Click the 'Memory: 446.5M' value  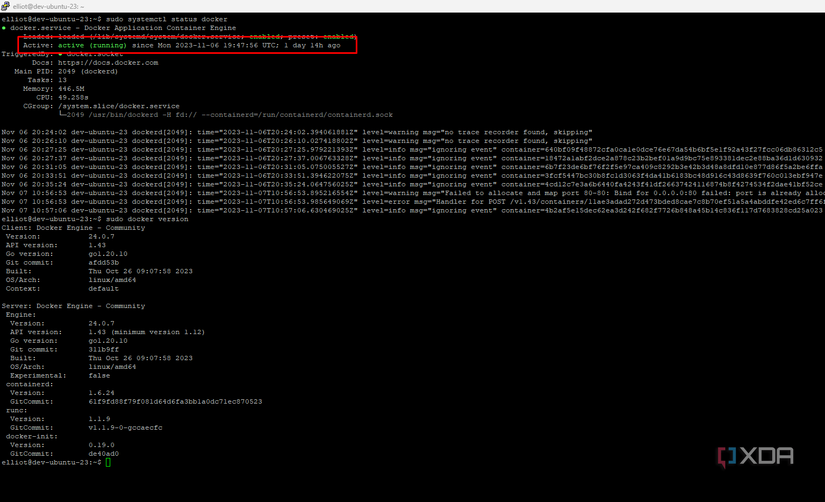point(71,89)
